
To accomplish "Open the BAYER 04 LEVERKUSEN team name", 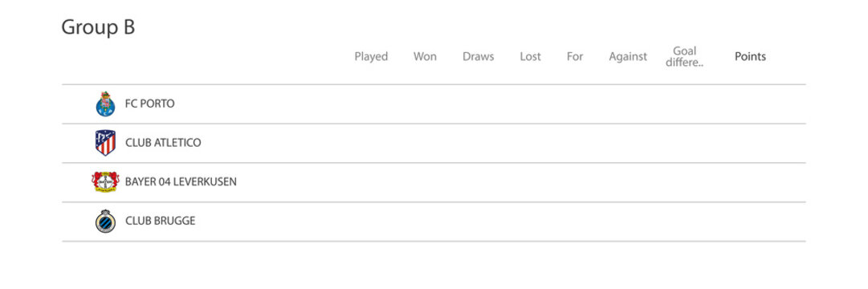I will 181,181.
